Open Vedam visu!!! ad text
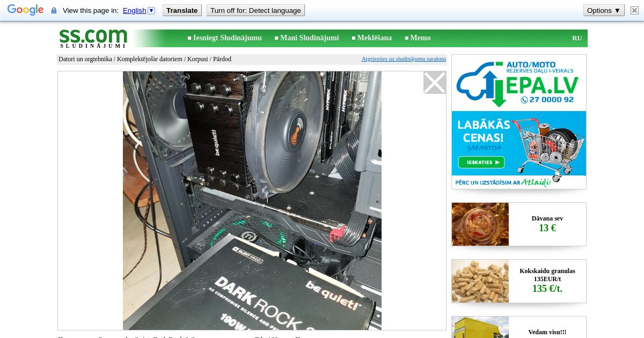Screen dimensions: 644x338 547,332
